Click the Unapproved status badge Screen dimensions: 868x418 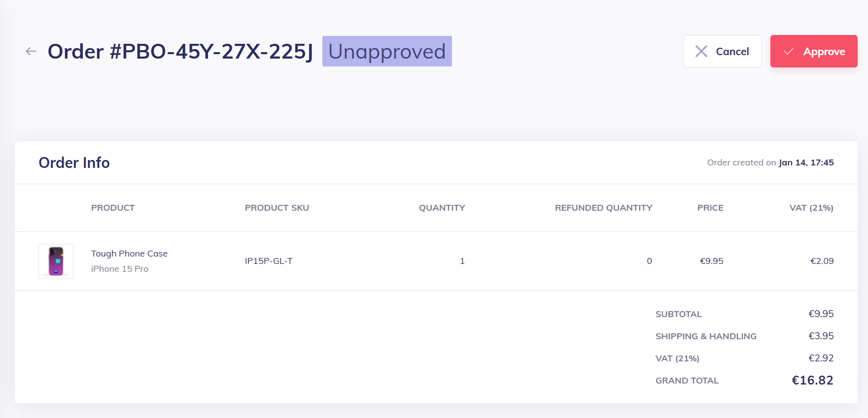(x=387, y=51)
